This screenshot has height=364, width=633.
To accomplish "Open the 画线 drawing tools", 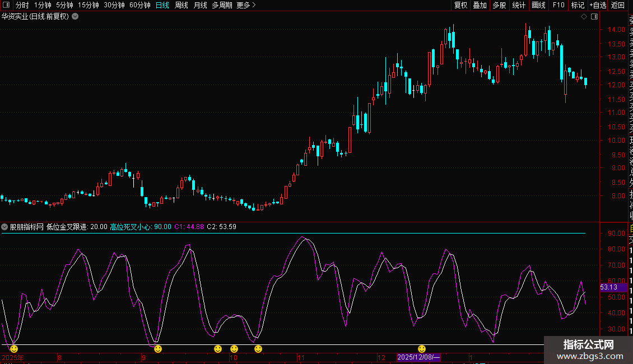I will pos(538,5).
